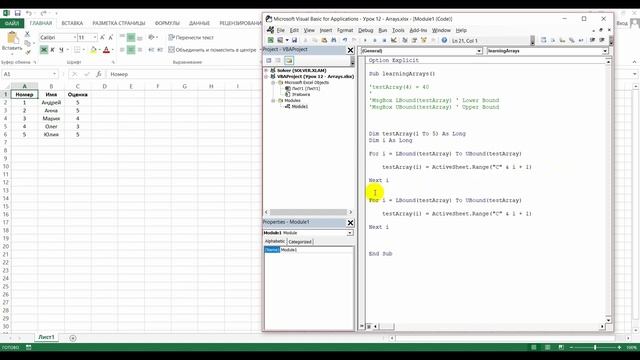
Task: Collapse the VBAProject (Урок 12) tree node
Action: click(x=267, y=76)
